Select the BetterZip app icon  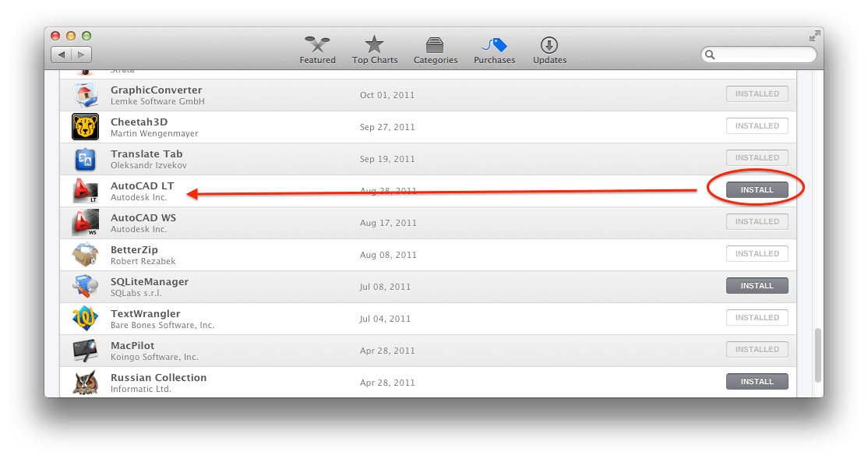85,255
